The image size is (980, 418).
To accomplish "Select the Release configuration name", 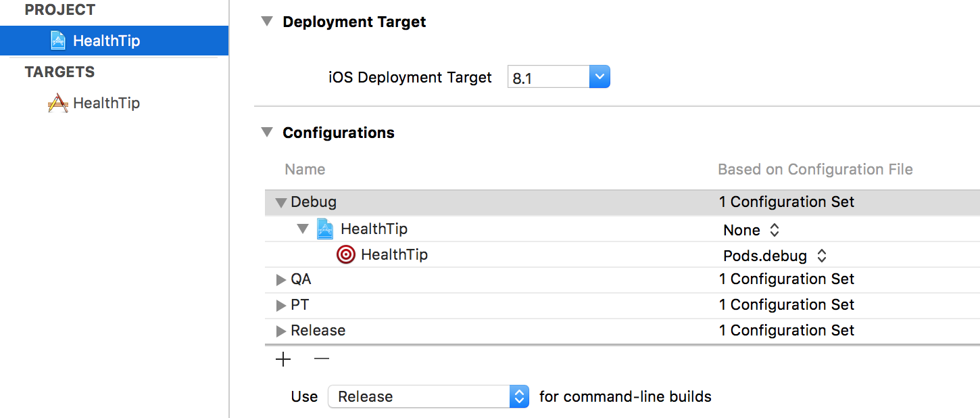I will [318, 330].
